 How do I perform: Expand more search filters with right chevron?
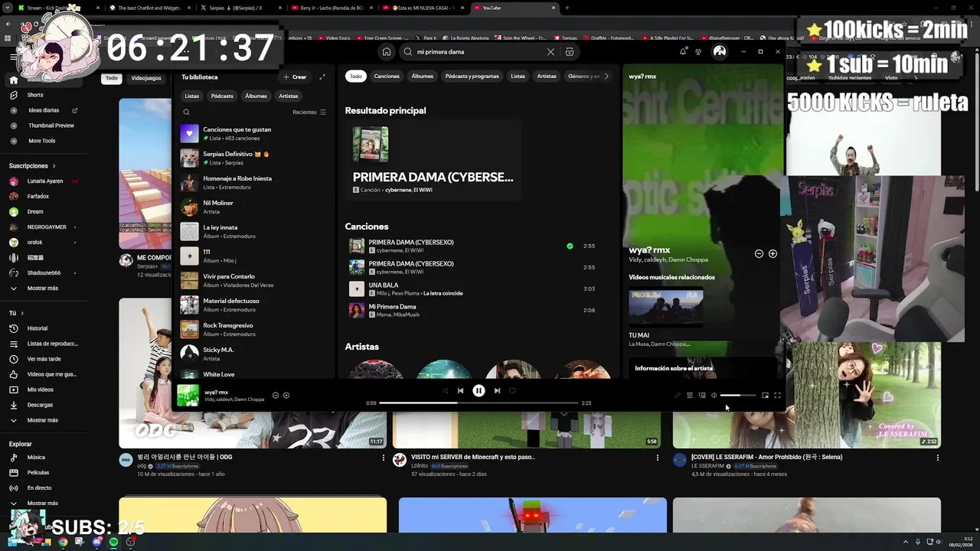click(606, 77)
